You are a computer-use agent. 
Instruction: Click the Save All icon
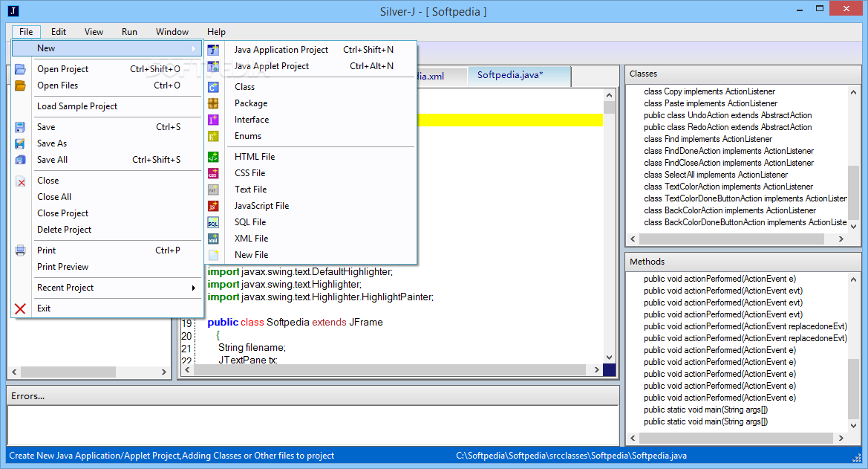[21, 160]
